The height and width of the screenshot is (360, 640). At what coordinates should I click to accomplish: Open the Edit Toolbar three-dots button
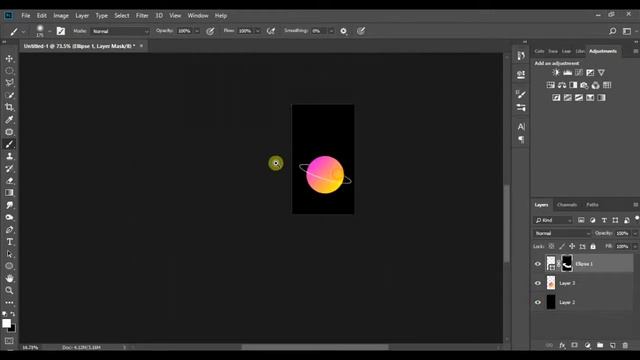[x=9, y=302]
